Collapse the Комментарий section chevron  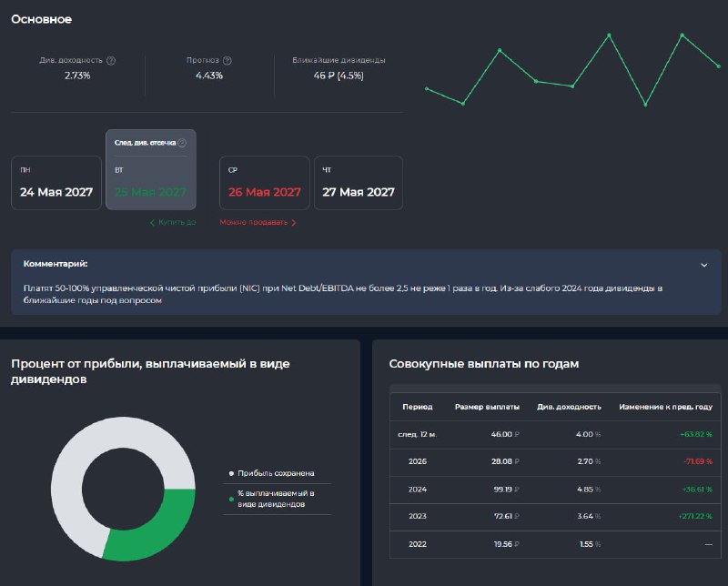point(703,265)
